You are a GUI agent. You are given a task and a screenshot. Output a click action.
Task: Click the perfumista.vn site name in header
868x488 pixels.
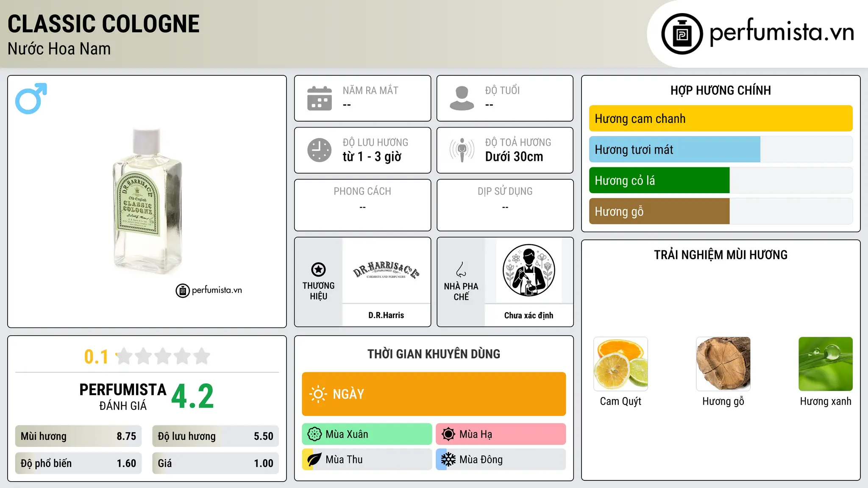coord(782,32)
